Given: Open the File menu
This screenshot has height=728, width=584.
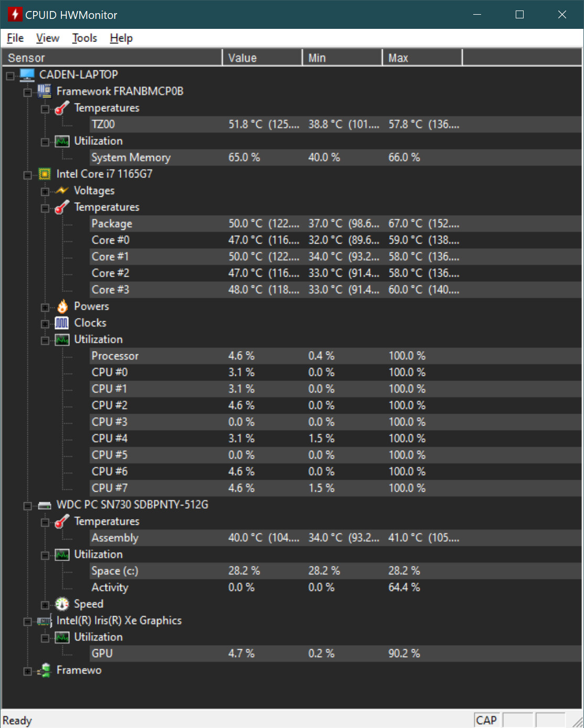Looking at the screenshot, I should coord(15,38).
